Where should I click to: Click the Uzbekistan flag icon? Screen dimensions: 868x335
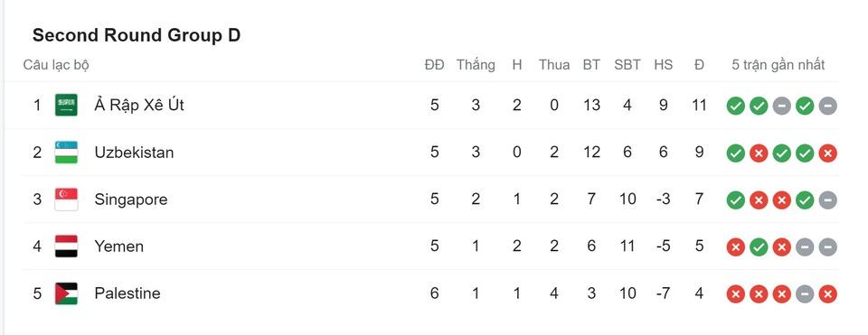[x=66, y=152]
